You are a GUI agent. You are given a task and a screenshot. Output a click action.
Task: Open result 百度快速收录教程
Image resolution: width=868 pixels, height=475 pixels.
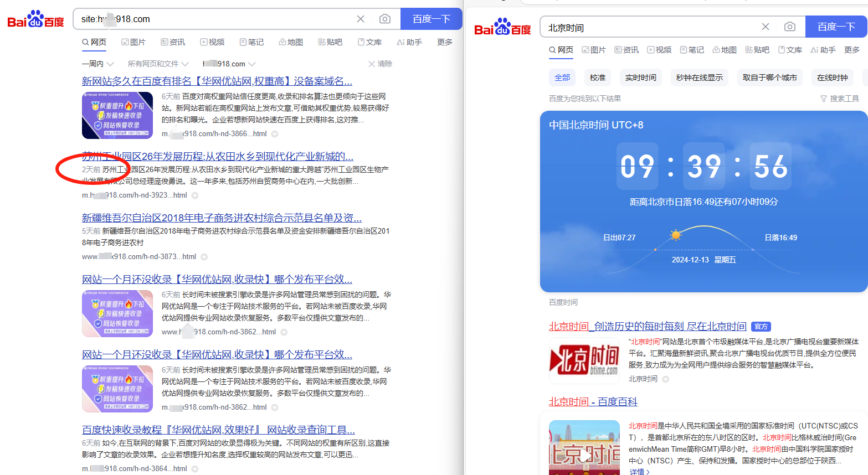pos(218,430)
